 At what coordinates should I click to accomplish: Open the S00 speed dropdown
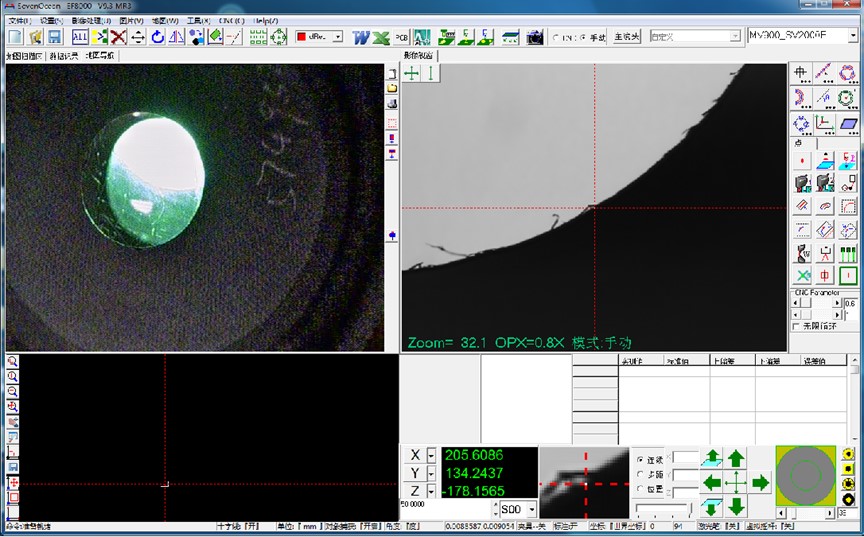(531, 510)
